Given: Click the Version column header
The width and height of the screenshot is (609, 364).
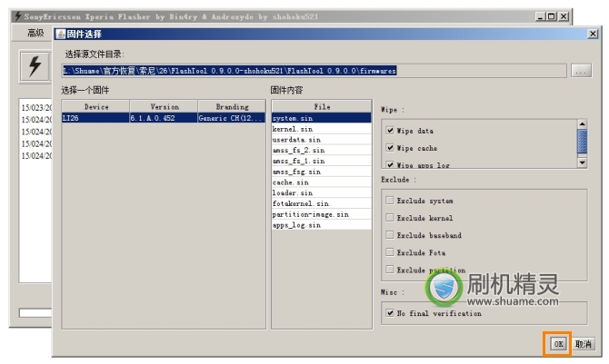Looking at the screenshot, I should click(164, 106).
